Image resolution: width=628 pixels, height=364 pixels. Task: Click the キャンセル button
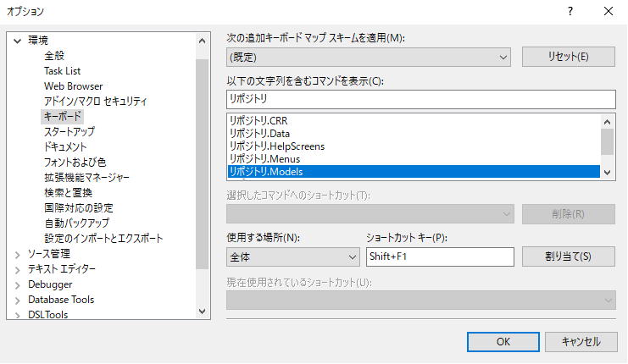[581, 342]
